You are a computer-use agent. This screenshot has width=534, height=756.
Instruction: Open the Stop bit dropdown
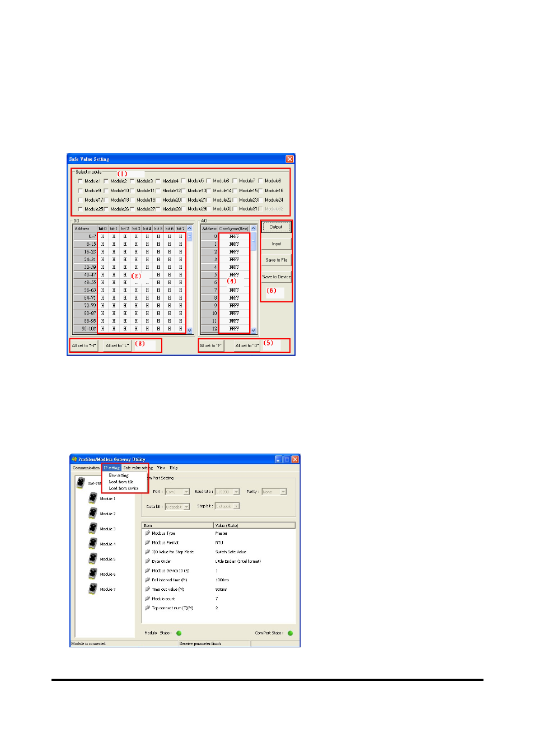[x=236, y=506]
